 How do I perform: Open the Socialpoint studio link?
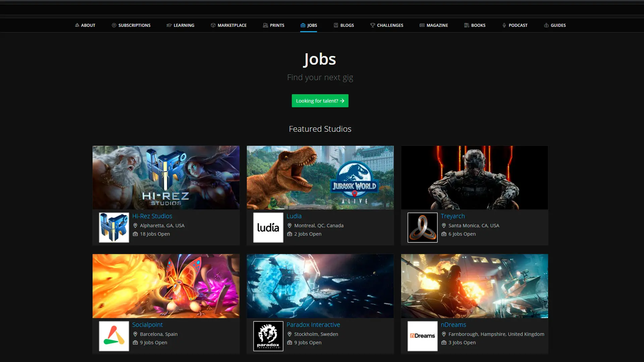point(147,325)
